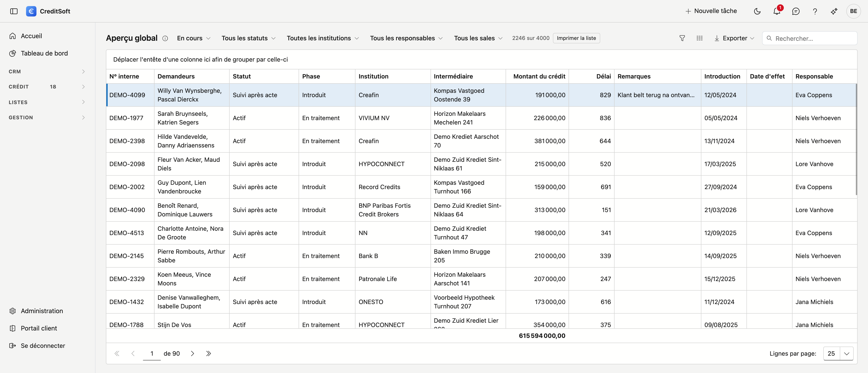The width and height of the screenshot is (868, 373).
Task: Select row DEMO-1977
Action: tap(482, 118)
